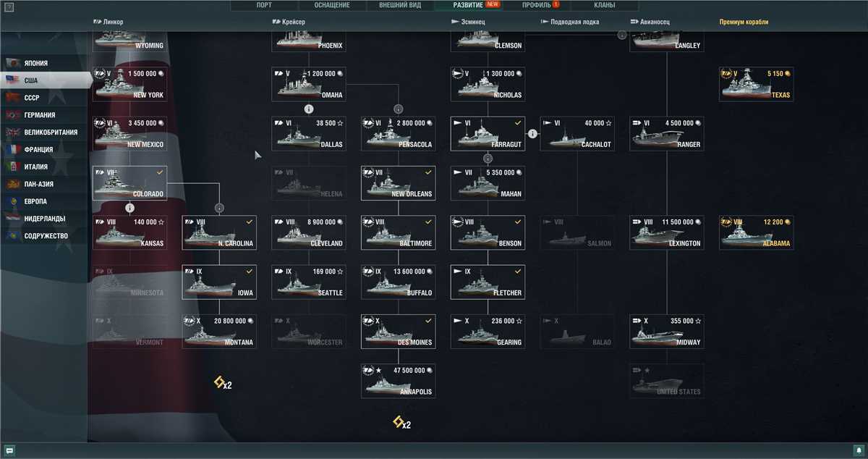Select the Germany flag icon

point(12,114)
